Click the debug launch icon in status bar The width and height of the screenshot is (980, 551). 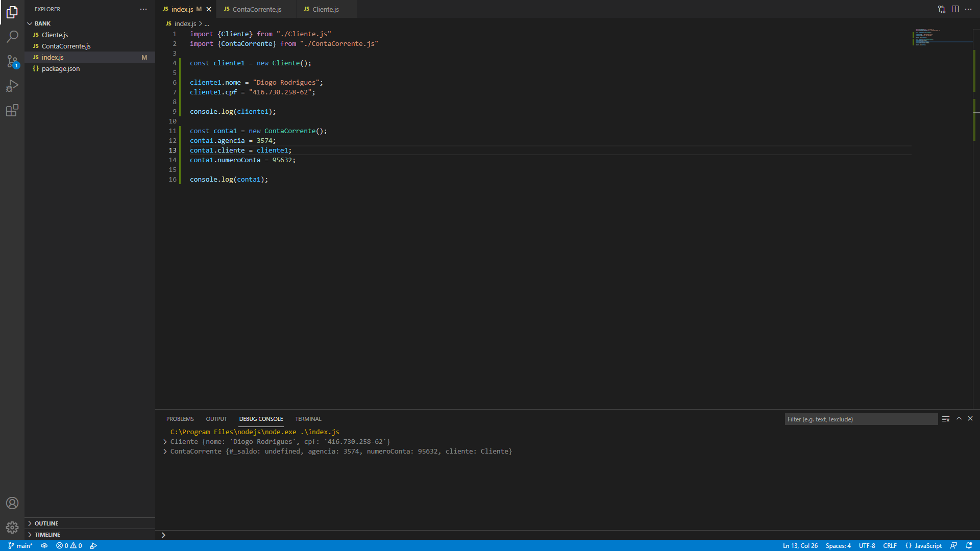click(x=93, y=545)
